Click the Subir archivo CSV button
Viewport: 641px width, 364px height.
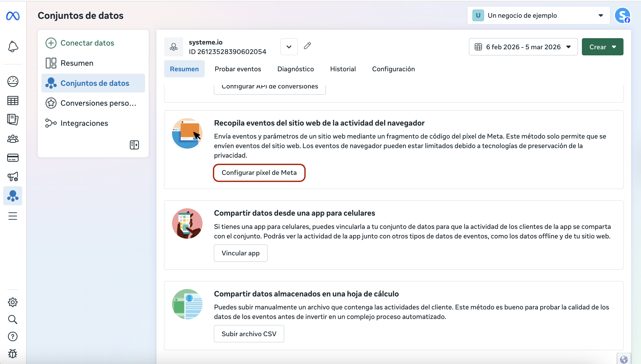tap(249, 334)
